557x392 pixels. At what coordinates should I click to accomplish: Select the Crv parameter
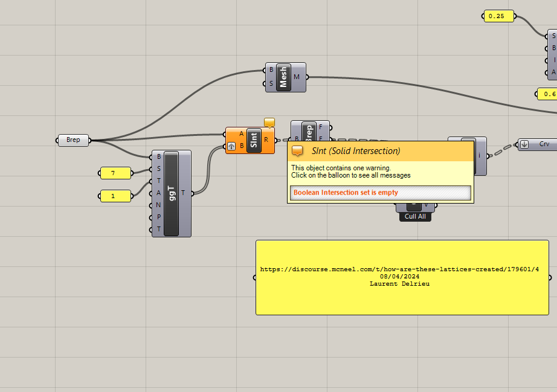(x=538, y=144)
